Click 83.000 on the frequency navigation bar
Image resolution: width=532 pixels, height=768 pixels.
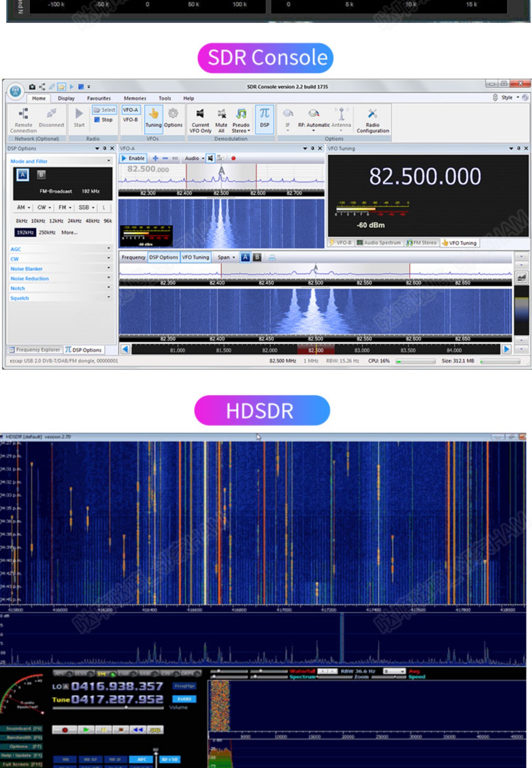[362, 350]
